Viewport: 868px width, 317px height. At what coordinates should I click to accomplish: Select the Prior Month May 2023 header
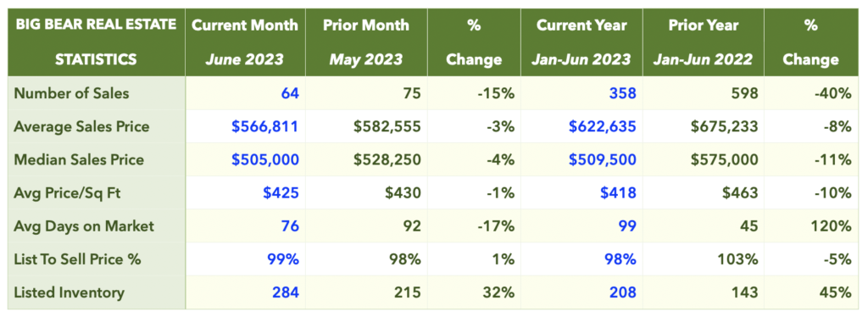pos(366,42)
